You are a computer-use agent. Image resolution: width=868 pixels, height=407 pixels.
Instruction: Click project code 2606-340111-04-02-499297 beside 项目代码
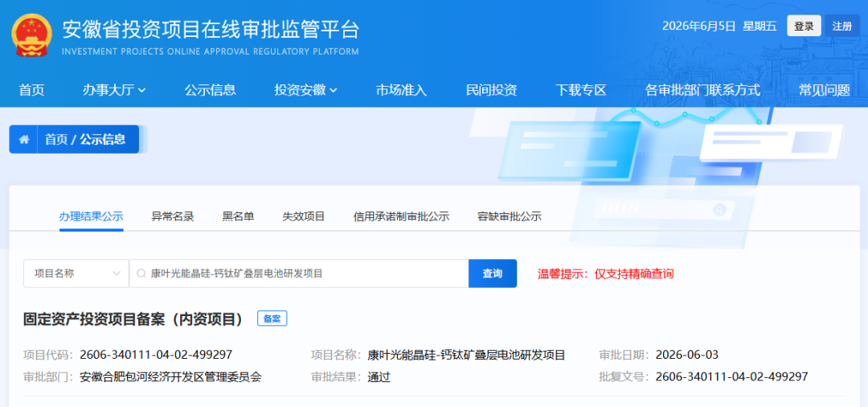(156, 355)
